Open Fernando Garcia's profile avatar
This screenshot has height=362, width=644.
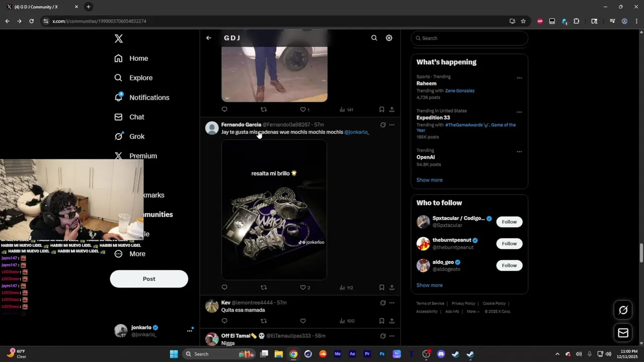[x=212, y=128]
